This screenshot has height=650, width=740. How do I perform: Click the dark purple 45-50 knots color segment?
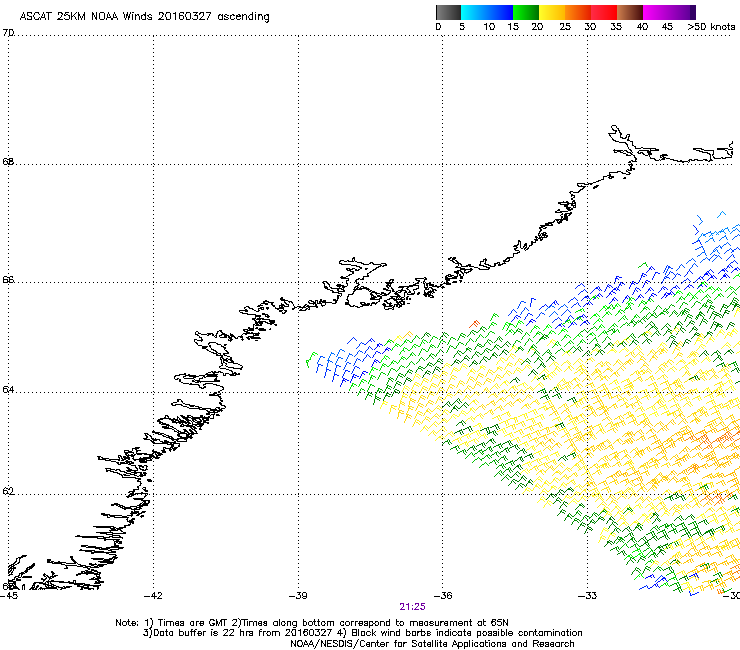(x=682, y=12)
